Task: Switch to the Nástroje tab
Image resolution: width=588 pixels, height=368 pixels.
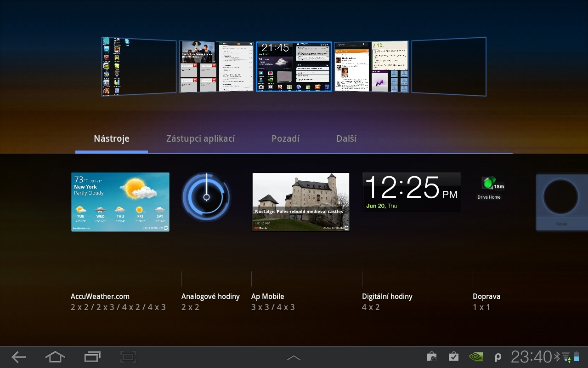Action: tap(111, 138)
